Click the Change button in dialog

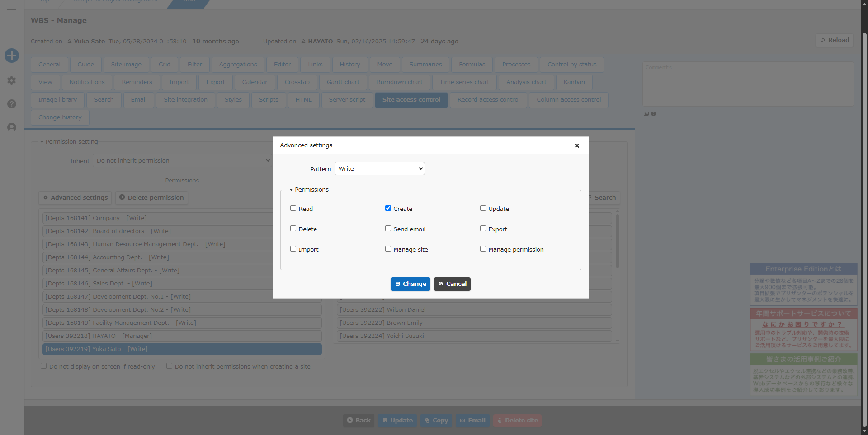[410, 284]
